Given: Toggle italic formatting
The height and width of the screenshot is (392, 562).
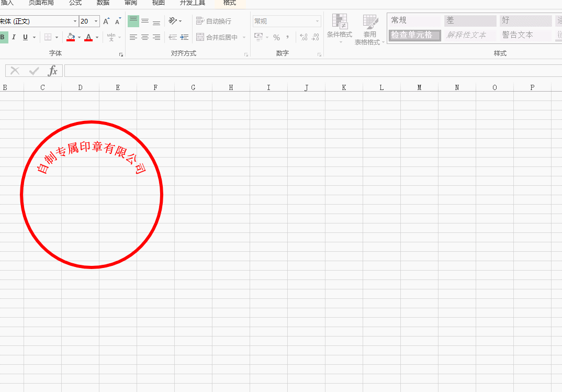Looking at the screenshot, I should tap(14, 37).
